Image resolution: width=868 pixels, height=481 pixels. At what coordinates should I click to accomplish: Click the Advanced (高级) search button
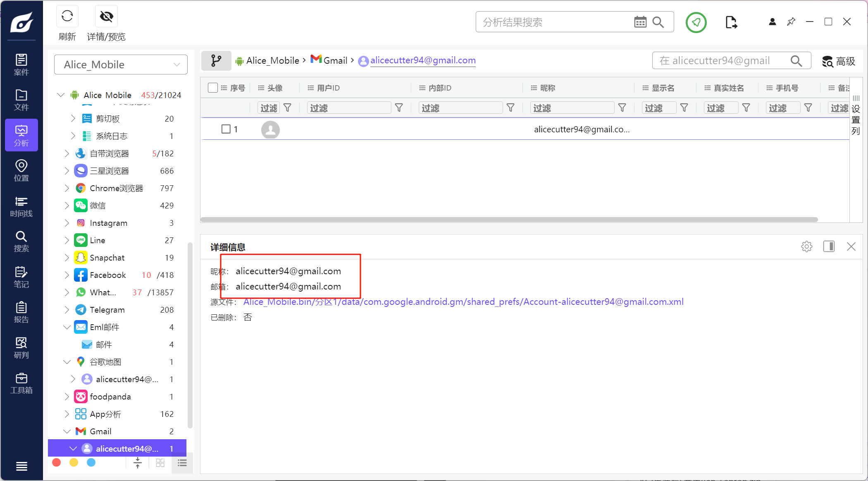(838, 61)
